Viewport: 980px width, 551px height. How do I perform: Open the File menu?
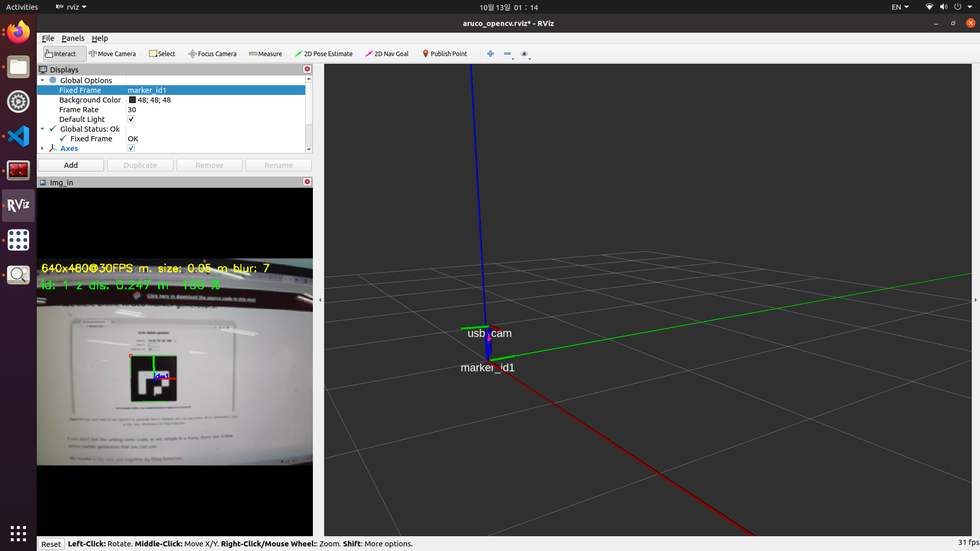[x=47, y=38]
